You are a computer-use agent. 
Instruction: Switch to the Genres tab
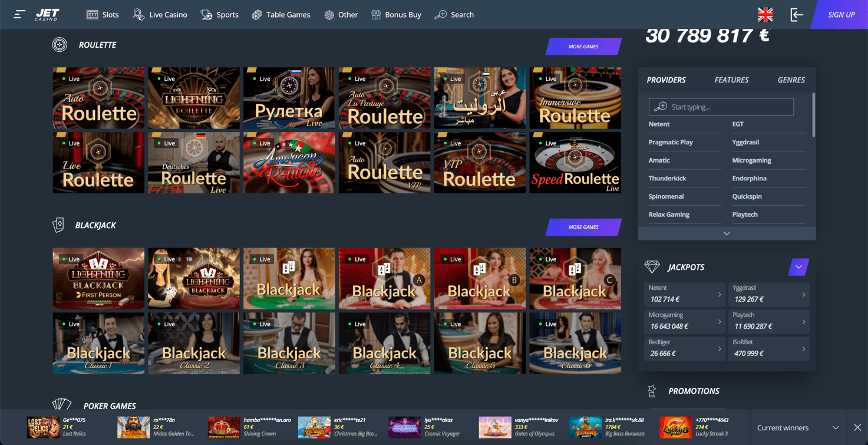pyautogui.click(x=791, y=80)
